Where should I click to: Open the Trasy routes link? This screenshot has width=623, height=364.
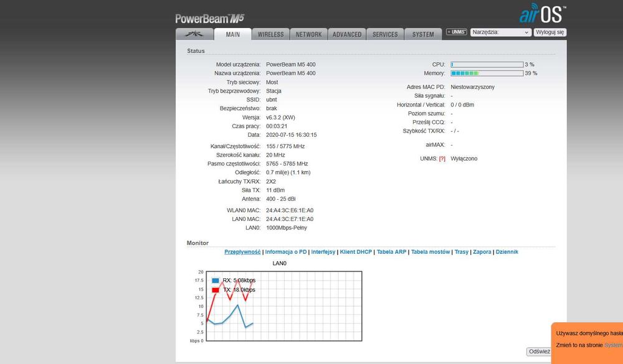pyautogui.click(x=461, y=252)
